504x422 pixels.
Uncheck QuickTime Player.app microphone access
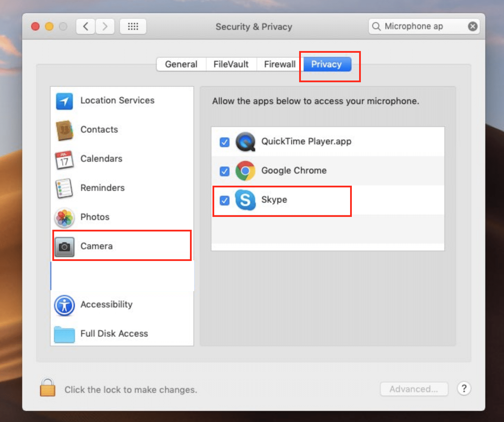coord(225,142)
